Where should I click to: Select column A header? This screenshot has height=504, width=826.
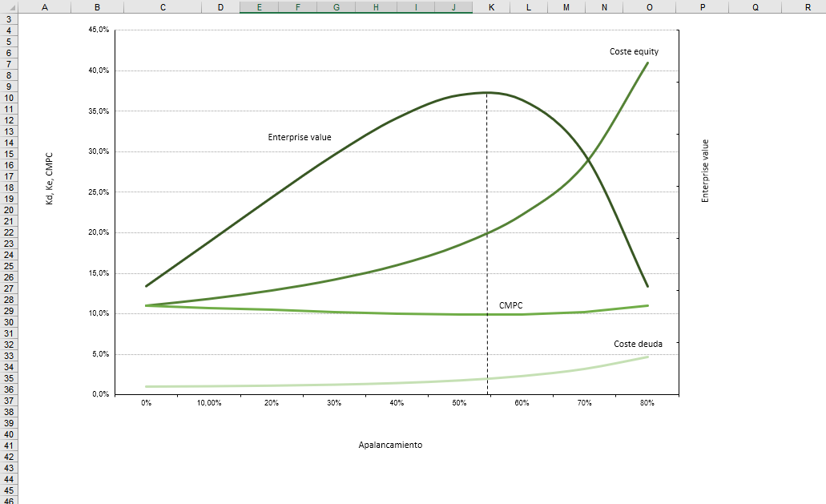43,7
